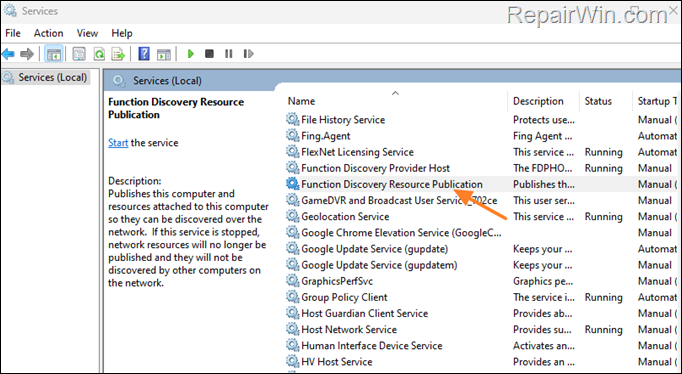Select the Host Network Service row
Image resolution: width=682 pixels, height=374 pixels.
pyautogui.click(x=482, y=329)
